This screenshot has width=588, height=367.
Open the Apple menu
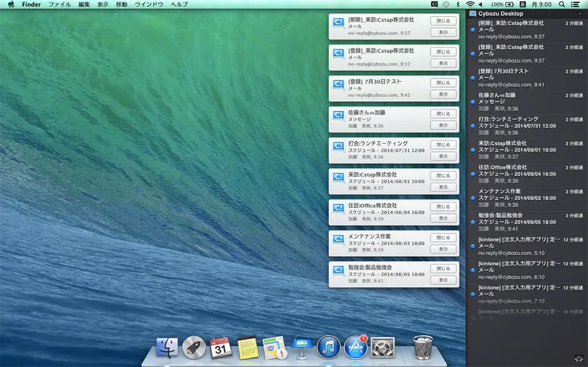pyautogui.click(x=11, y=4)
